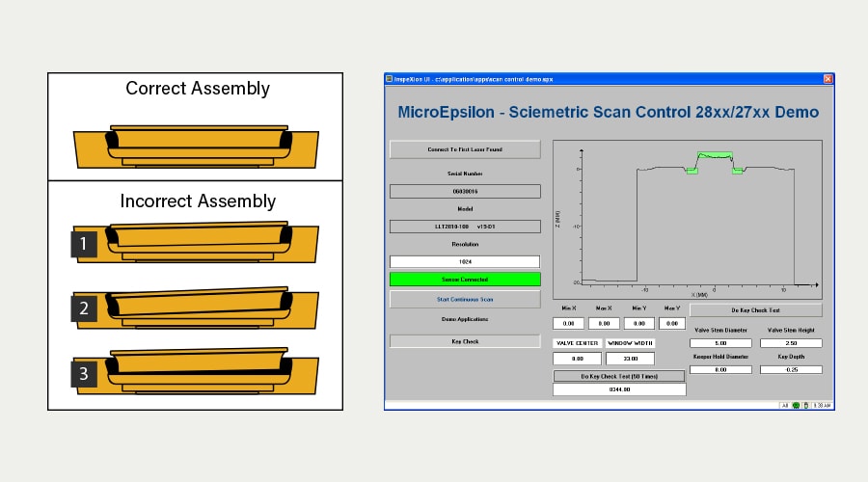Image resolution: width=868 pixels, height=482 pixels.
Task: Click the Min X value field
Action: [x=568, y=324]
